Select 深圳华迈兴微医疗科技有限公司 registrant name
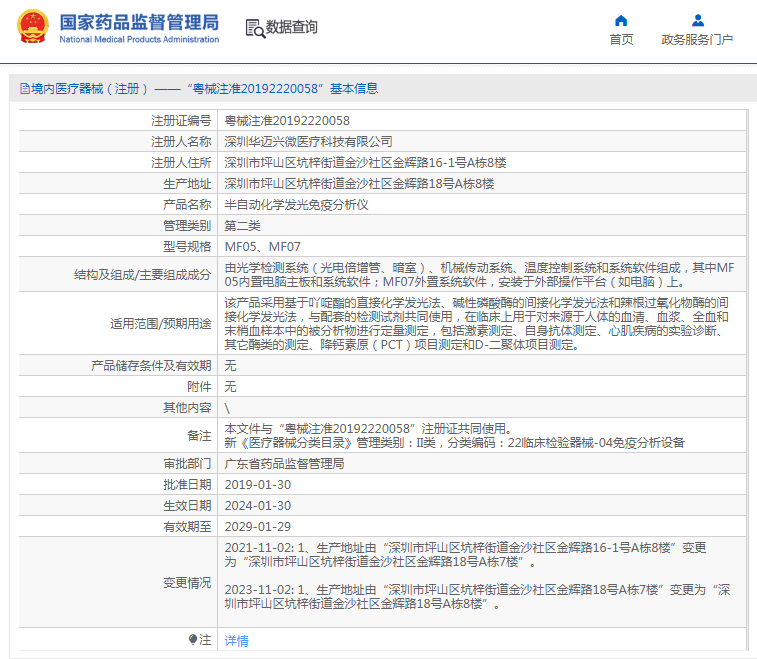The height and width of the screenshot is (659, 757). click(x=308, y=141)
